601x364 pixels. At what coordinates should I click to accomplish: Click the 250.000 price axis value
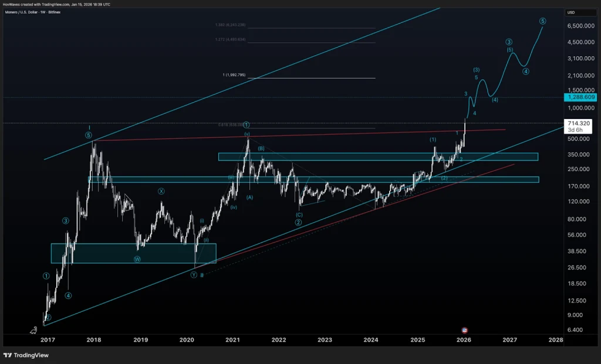pos(579,169)
